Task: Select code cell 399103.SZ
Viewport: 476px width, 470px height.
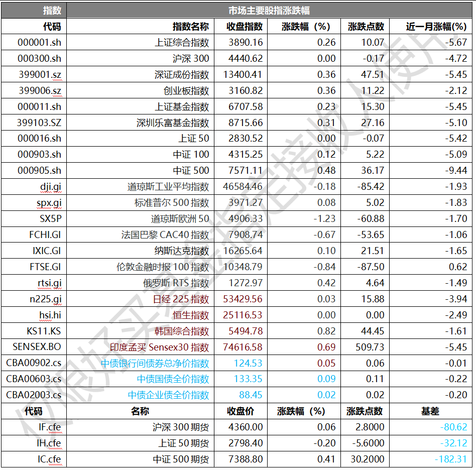Action: [x=39, y=123]
